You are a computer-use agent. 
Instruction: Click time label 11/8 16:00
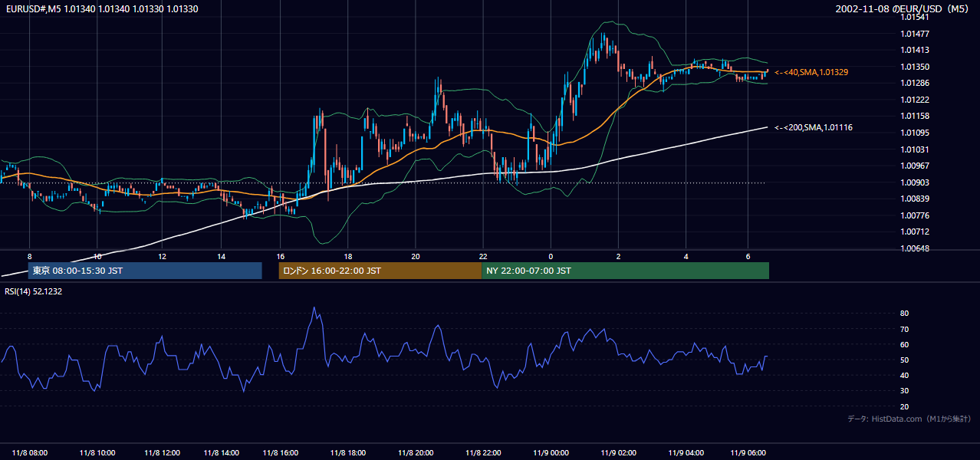(x=280, y=452)
